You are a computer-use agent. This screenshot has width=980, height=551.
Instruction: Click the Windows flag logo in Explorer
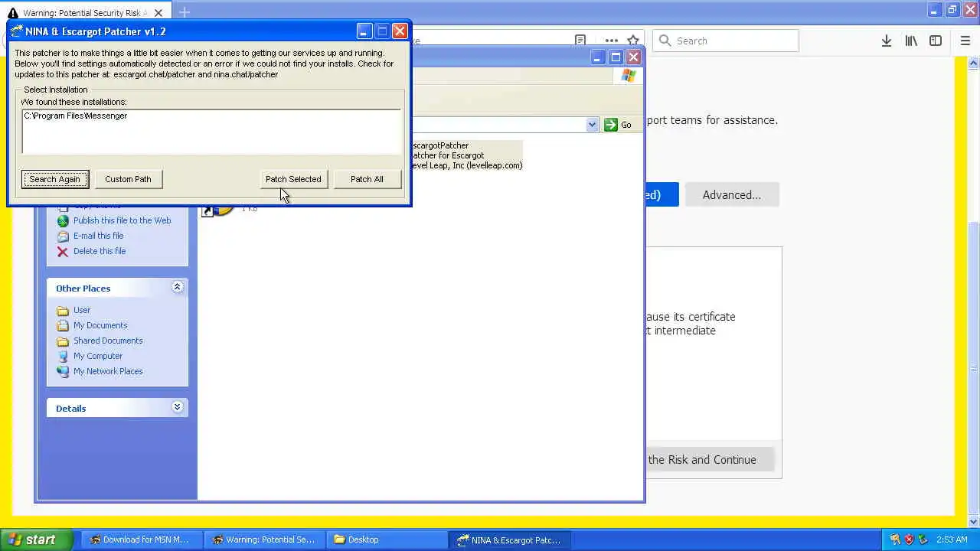pyautogui.click(x=629, y=76)
